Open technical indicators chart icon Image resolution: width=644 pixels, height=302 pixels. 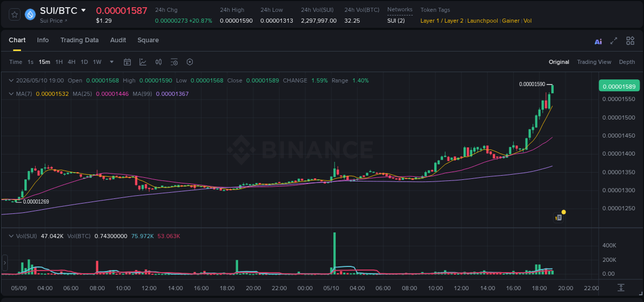[143, 62]
